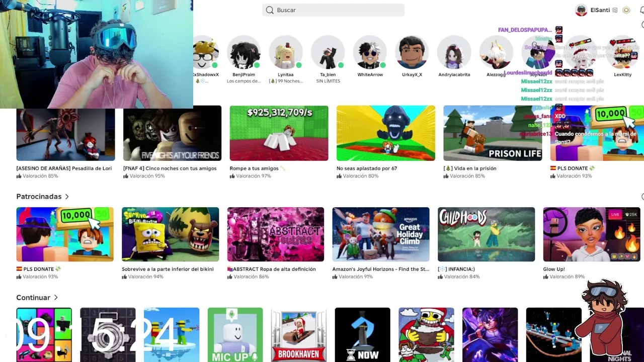Image resolution: width=644 pixels, height=362 pixels.
Task: Open the Patrocinadas heading link
Action: tap(39, 197)
